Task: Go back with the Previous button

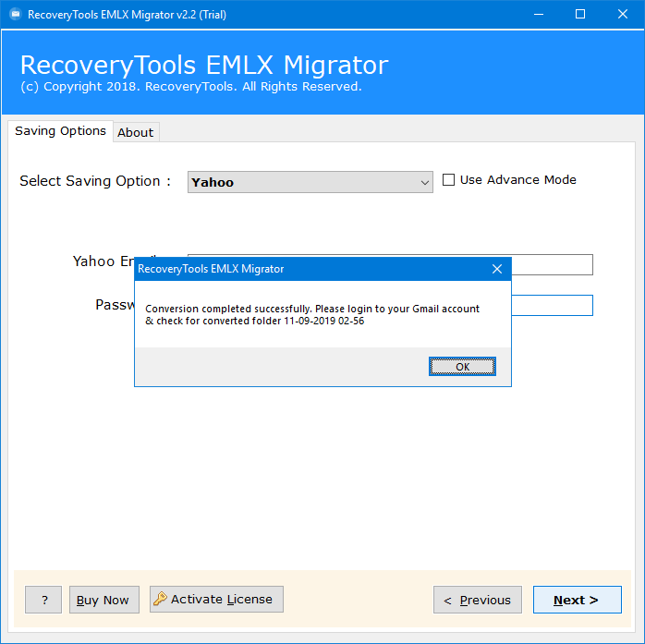Action: coord(478,600)
